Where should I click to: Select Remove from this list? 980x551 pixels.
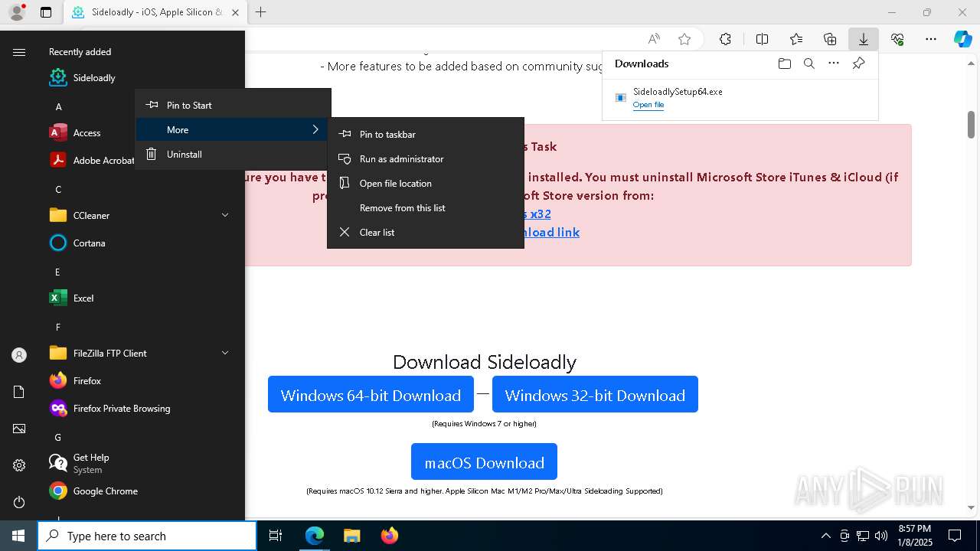pyautogui.click(x=426, y=207)
